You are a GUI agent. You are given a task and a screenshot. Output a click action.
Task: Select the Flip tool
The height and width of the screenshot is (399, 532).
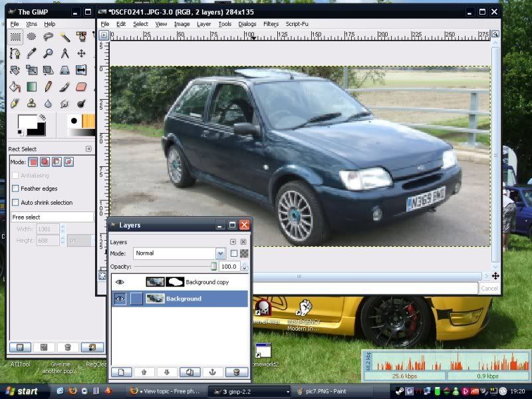click(x=81, y=70)
